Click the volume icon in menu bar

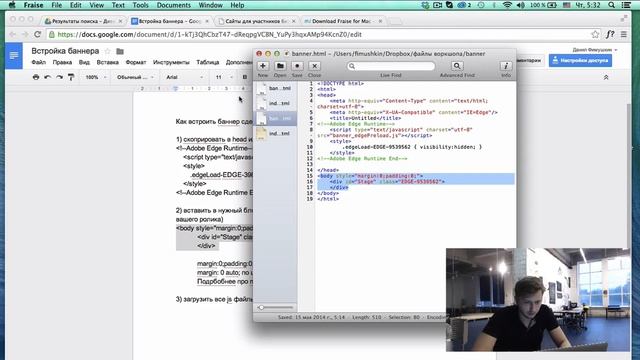(x=520, y=5)
